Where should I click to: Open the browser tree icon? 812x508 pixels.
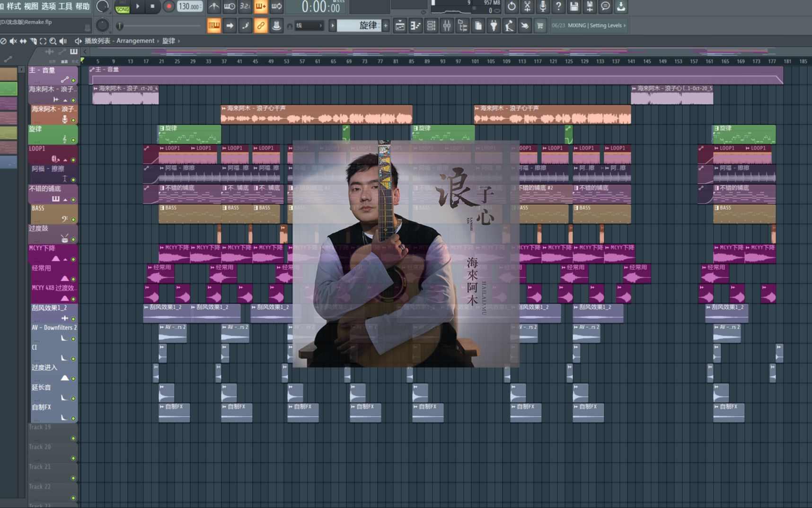click(462, 26)
